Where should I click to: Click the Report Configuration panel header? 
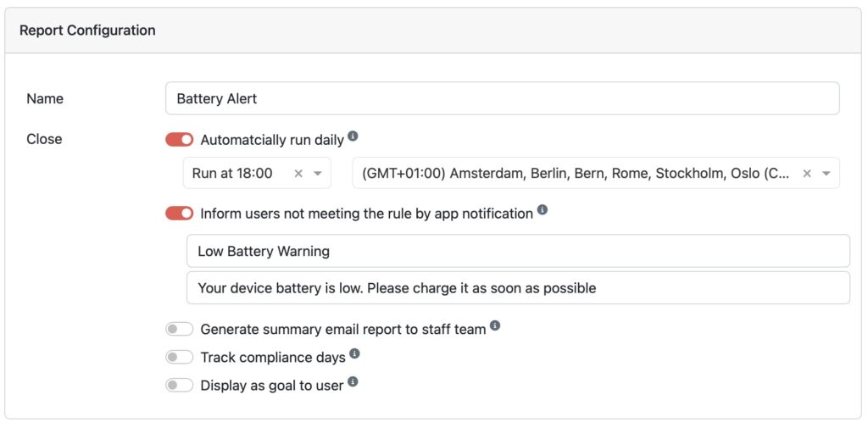click(87, 31)
